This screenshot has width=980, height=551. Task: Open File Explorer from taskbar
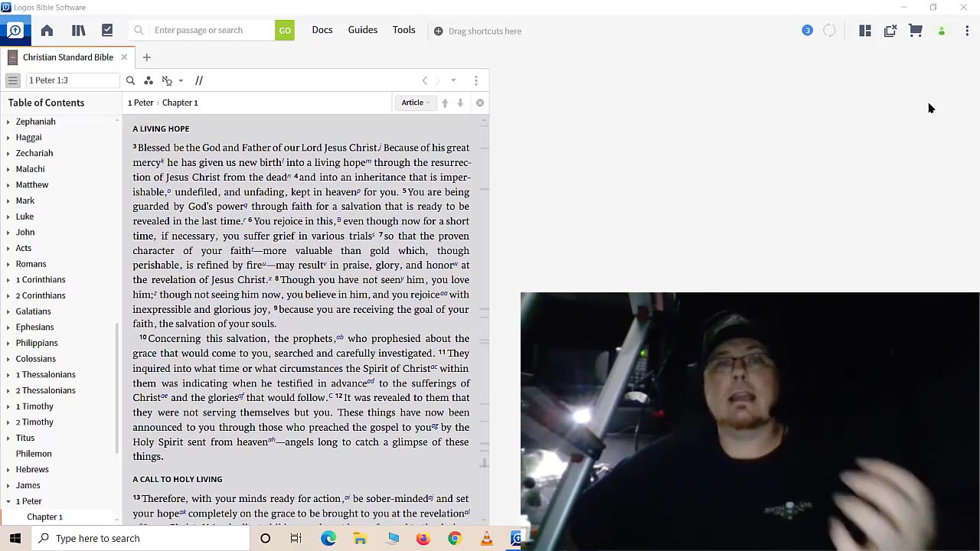pos(360,539)
